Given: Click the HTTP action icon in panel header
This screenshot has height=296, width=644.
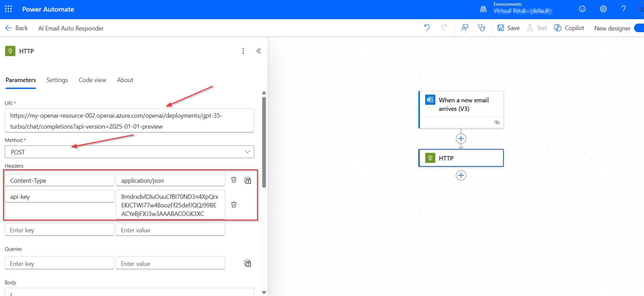Looking at the screenshot, I should (x=10, y=51).
